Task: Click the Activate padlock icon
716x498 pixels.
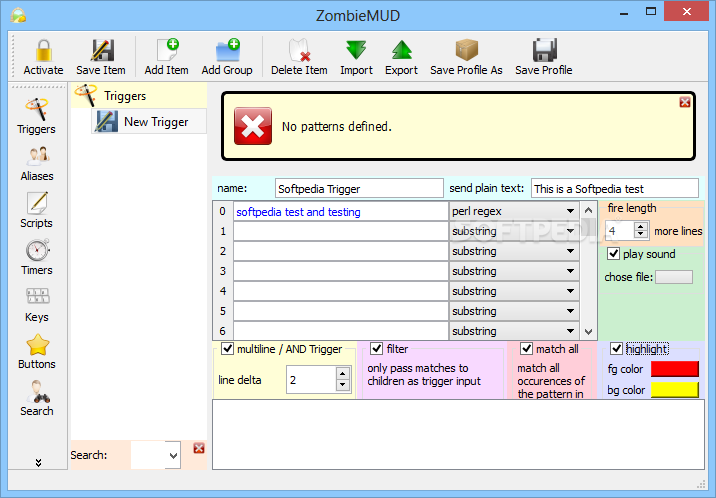Action: 43,51
